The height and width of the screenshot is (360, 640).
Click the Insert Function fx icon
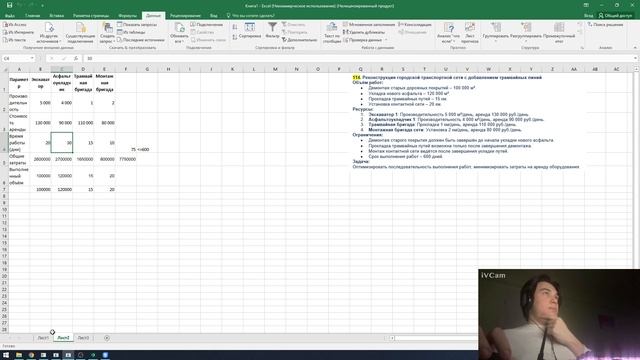point(76,58)
